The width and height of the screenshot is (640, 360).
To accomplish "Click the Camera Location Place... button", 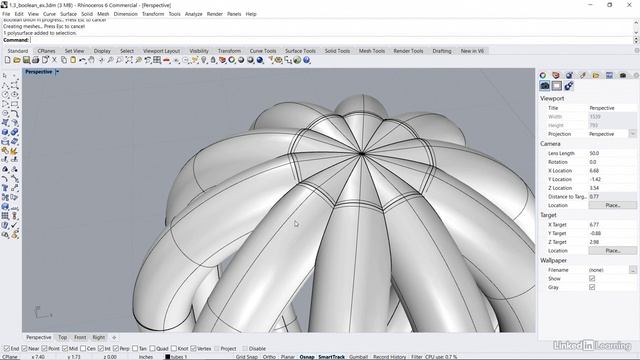I will click(x=612, y=205).
